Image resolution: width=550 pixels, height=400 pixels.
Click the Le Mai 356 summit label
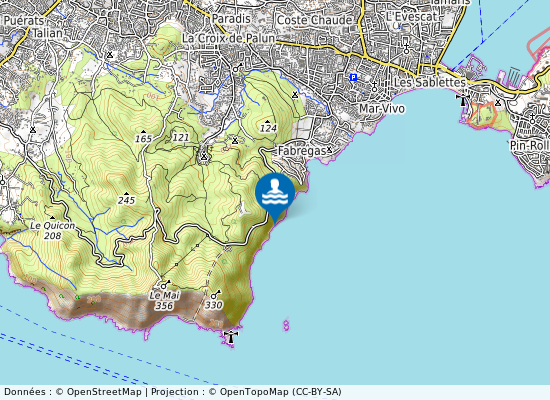click(x=165, y=300)
